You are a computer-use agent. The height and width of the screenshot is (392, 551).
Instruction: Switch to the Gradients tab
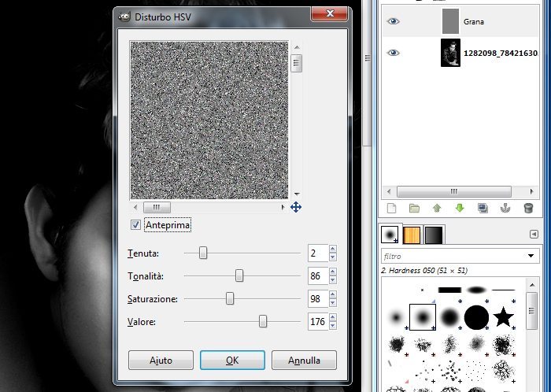pyautogui.click(x=434, y=235)
